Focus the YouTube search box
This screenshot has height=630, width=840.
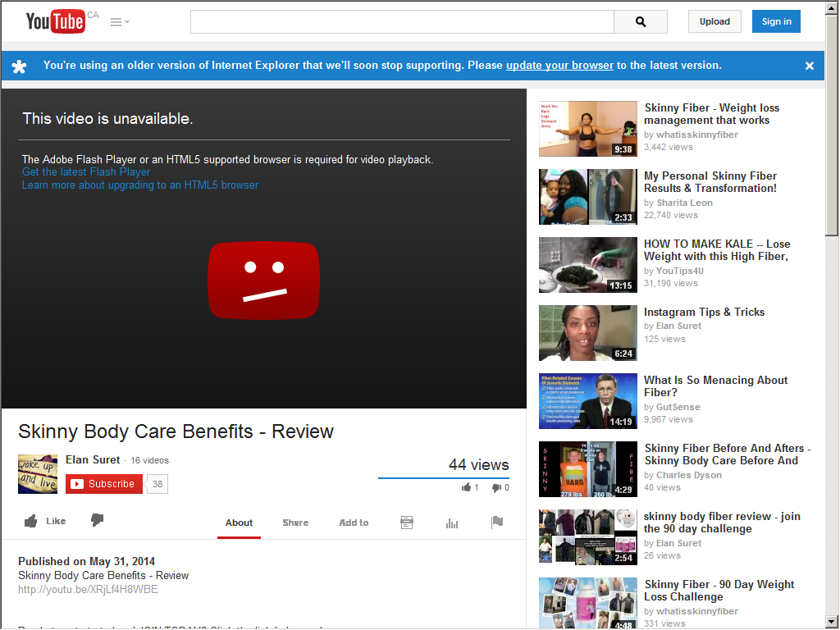point(402,21)
